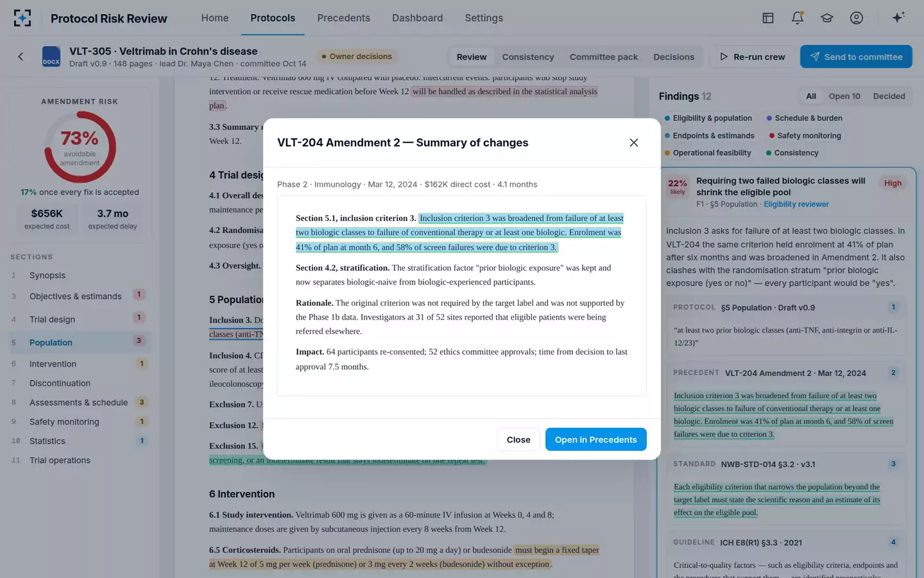Viewport: 924px width, 578px height.
Task: Toggle Schedule & burden filter chip
Action: (805, 118)
